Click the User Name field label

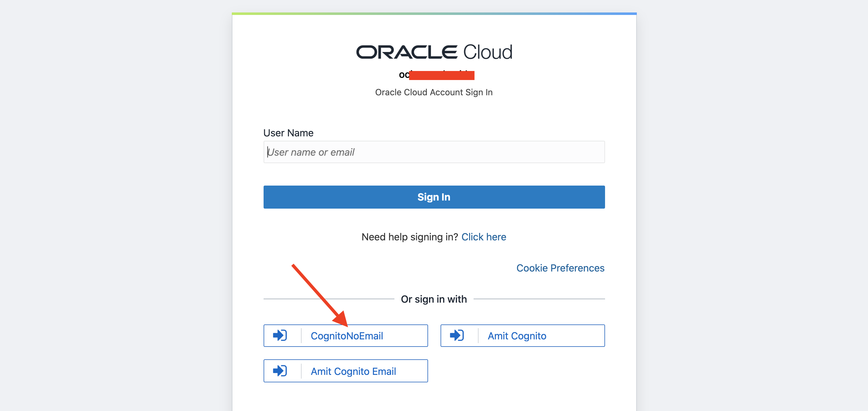(x=288, y=133)
